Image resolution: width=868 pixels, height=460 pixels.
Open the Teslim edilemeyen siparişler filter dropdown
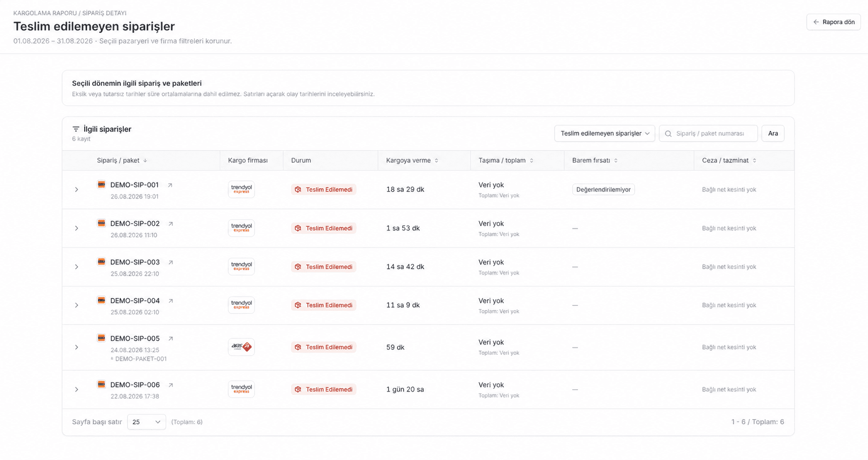pos(605,134)
